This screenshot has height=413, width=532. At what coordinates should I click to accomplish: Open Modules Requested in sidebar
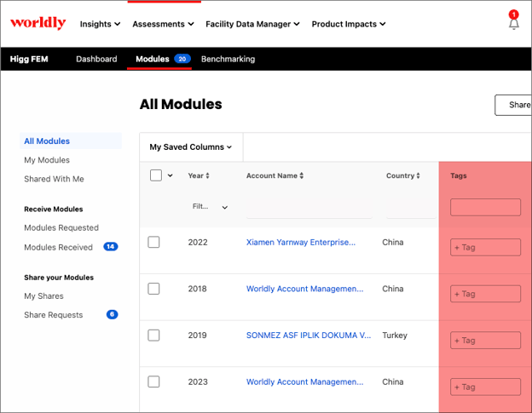(x=61, y=227)
